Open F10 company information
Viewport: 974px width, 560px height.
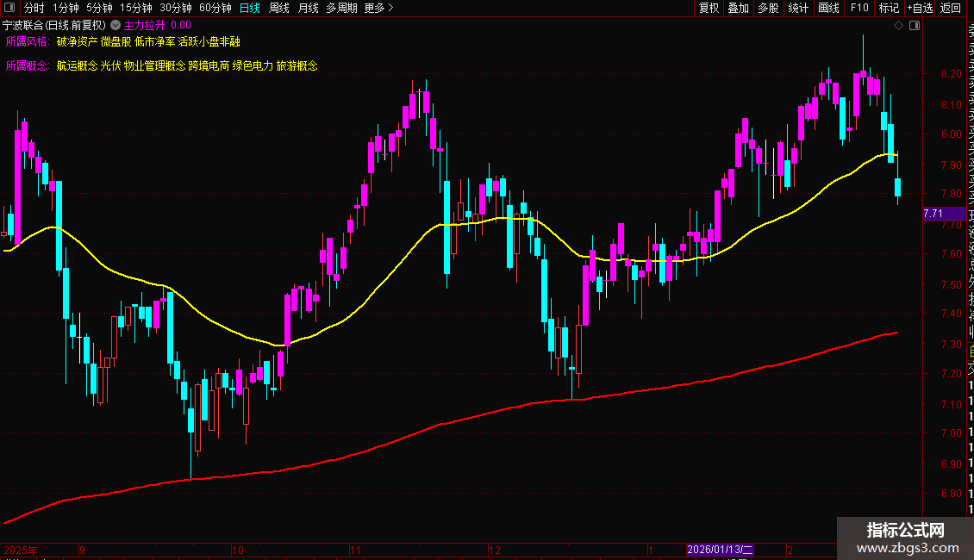pos(859,8)
